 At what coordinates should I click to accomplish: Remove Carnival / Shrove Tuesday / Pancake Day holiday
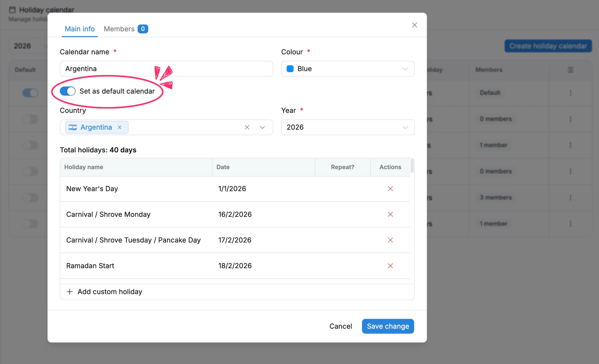coord(390,240)
